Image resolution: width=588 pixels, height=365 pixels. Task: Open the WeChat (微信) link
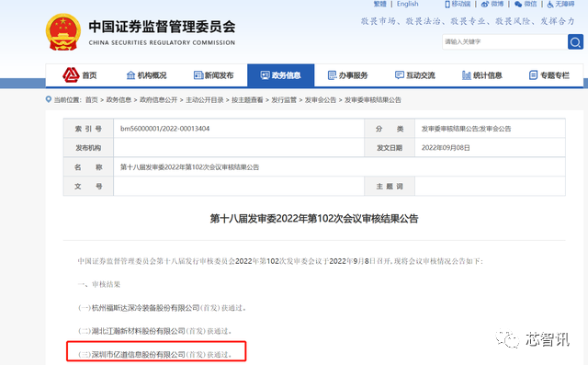[x=530, y=4]
